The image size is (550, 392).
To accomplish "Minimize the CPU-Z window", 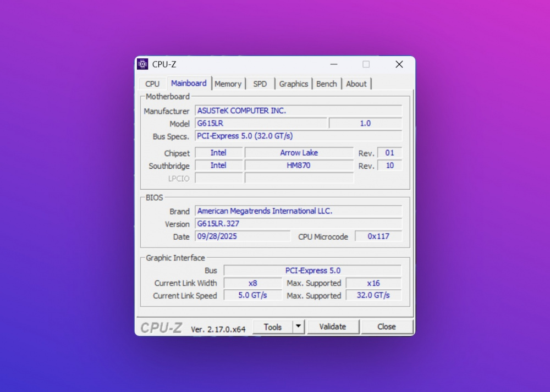I will click(x=334, y=64).
